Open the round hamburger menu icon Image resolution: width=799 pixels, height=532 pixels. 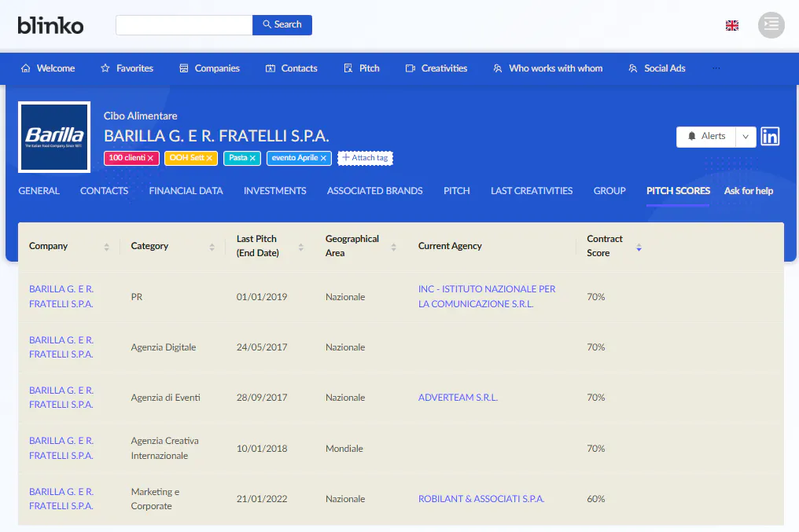coord(771,25)
